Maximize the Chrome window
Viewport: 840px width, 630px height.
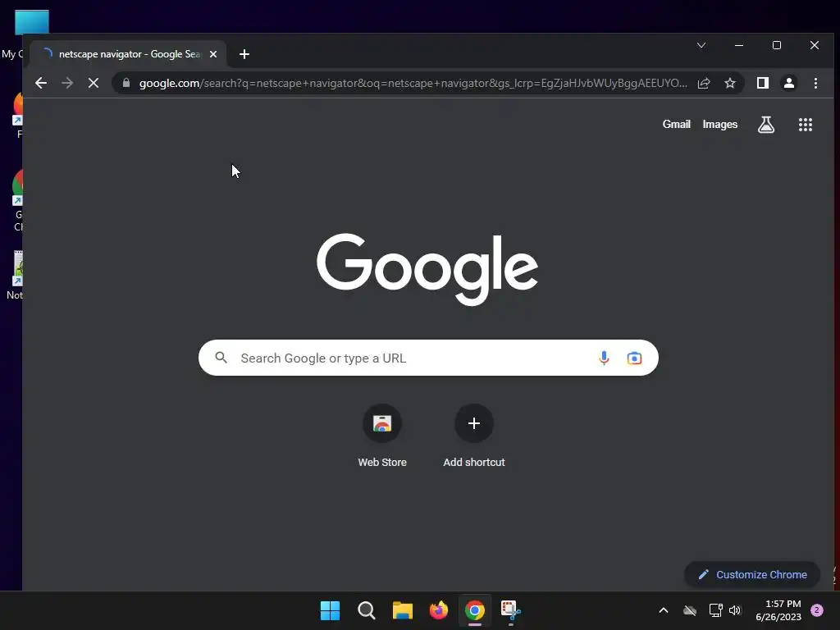pos(777,46)
